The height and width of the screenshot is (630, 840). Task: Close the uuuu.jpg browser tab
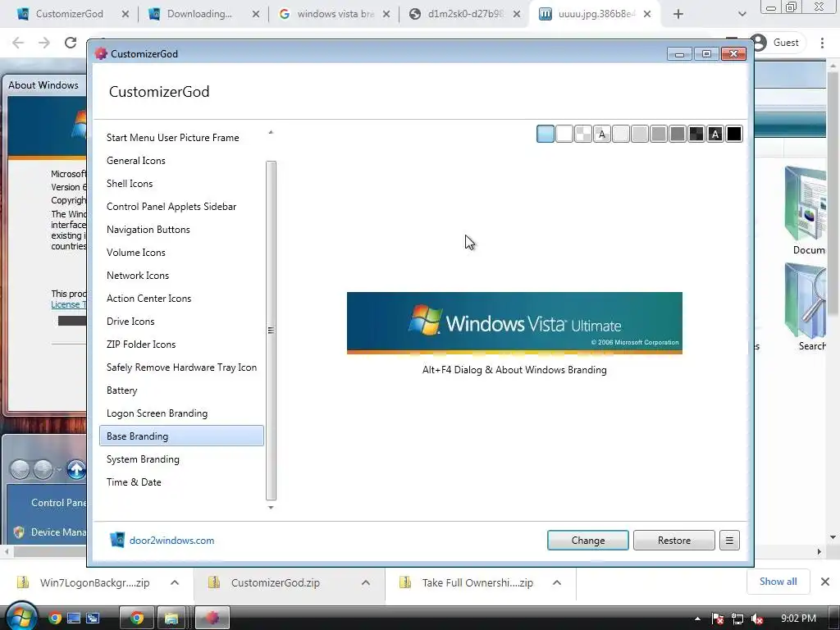pos(647,15)
